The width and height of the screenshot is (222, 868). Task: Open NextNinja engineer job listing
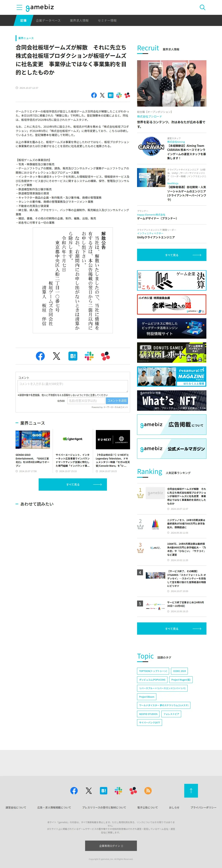pos(171,185)
